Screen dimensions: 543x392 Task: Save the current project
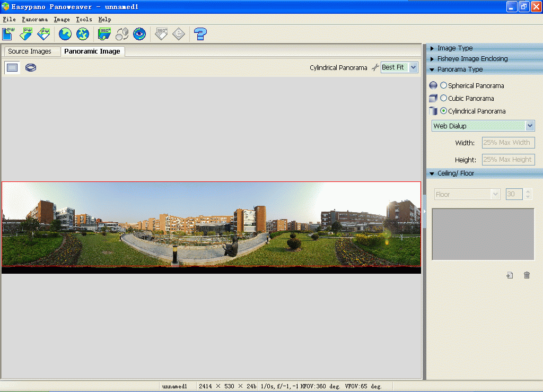click(x=43, y=33)
